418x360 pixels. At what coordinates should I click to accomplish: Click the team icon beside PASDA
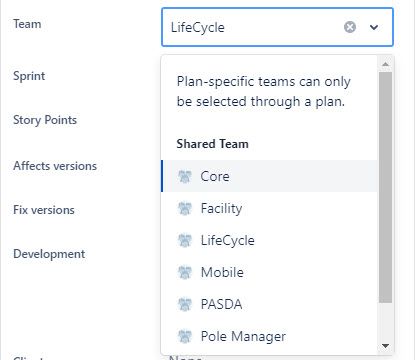coord(185,304)
